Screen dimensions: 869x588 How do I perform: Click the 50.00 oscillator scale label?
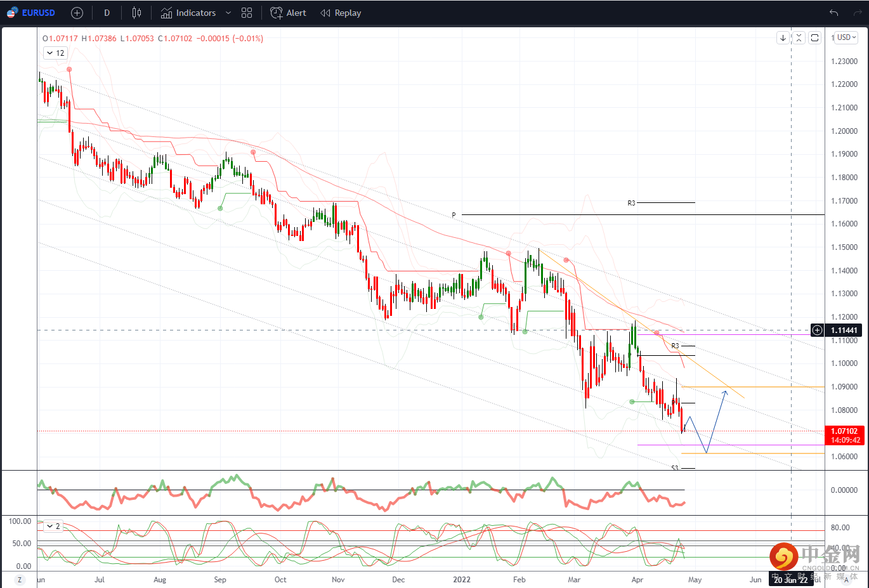[x=22, y=544]
